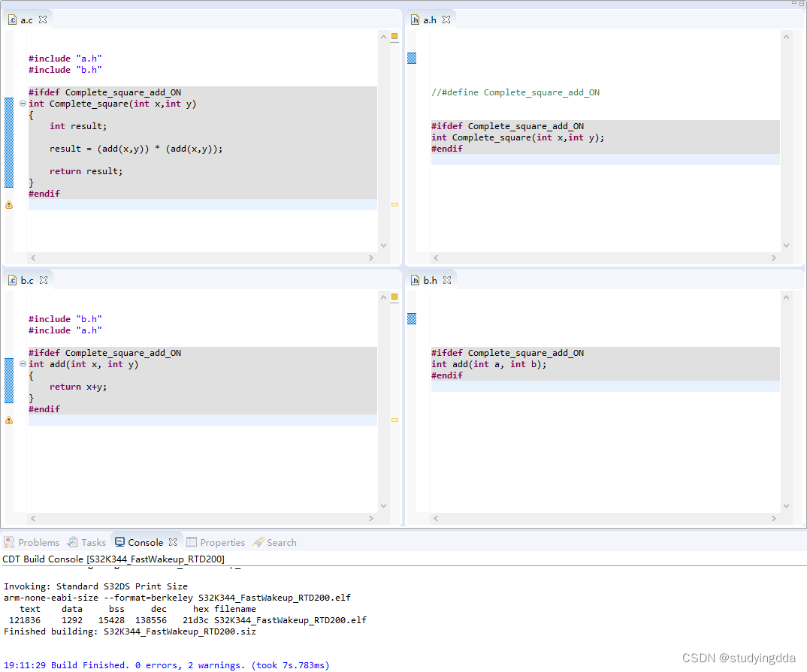Screen dimensions: 807x672
Task: Click the Search tab flashlight icon
Action: [258, 542]
